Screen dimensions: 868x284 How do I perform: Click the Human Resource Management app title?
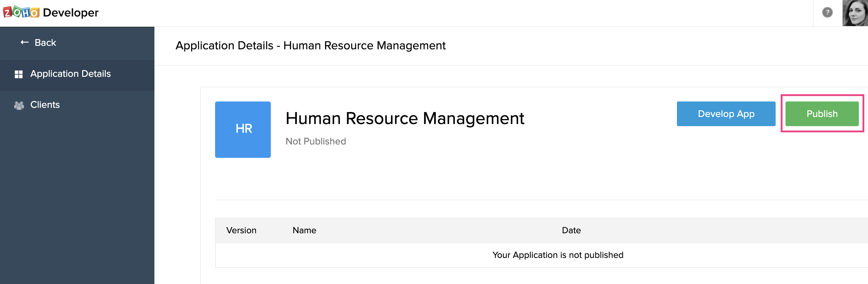[405, 118]
